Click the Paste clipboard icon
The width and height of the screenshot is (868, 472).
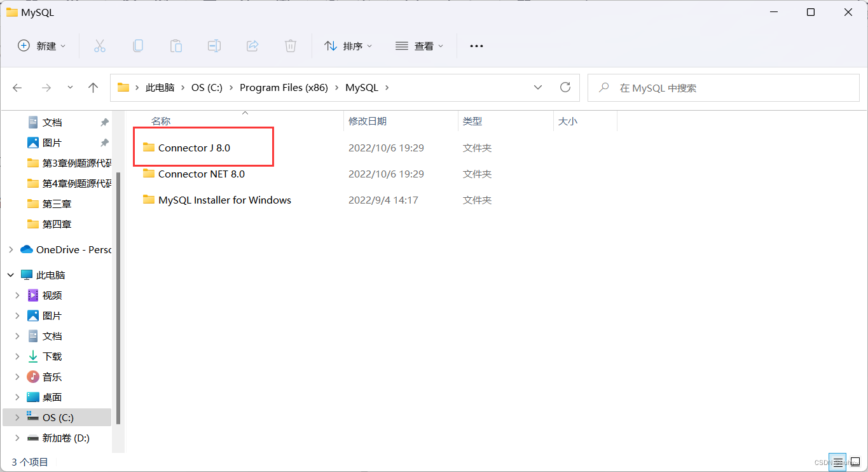point(176,46)
